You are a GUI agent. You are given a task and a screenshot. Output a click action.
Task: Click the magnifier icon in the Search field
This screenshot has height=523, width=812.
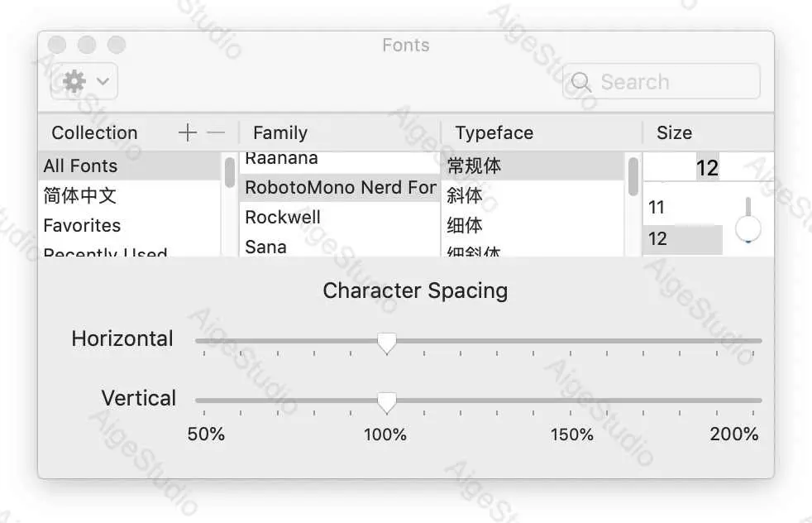click(580, 81)
